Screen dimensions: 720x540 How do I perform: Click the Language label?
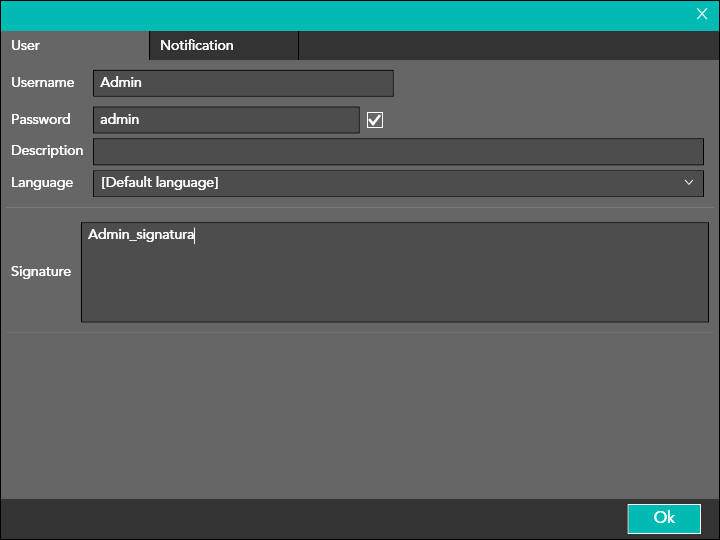(42, 182)
